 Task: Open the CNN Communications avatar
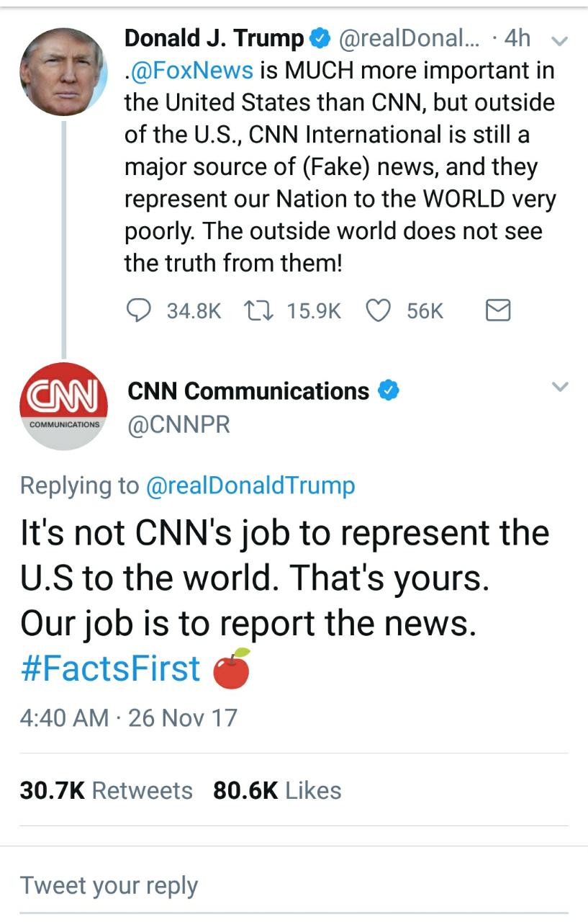(63, 406)
